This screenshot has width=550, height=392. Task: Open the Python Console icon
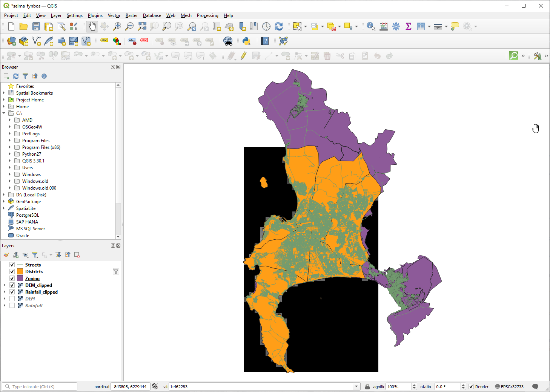(x=246, y=41)
